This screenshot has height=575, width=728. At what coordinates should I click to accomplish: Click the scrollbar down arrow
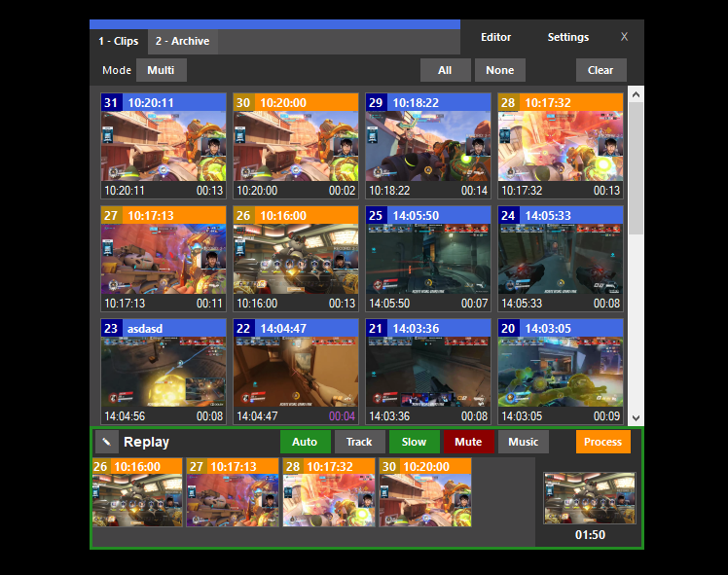point(637,417)
